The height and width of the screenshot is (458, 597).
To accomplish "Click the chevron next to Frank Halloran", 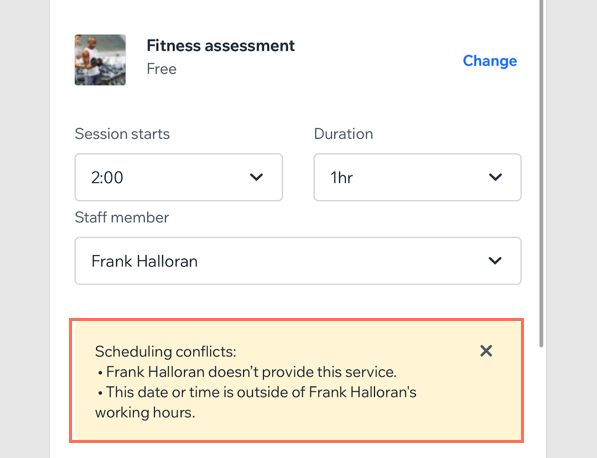I will (495, 261).
